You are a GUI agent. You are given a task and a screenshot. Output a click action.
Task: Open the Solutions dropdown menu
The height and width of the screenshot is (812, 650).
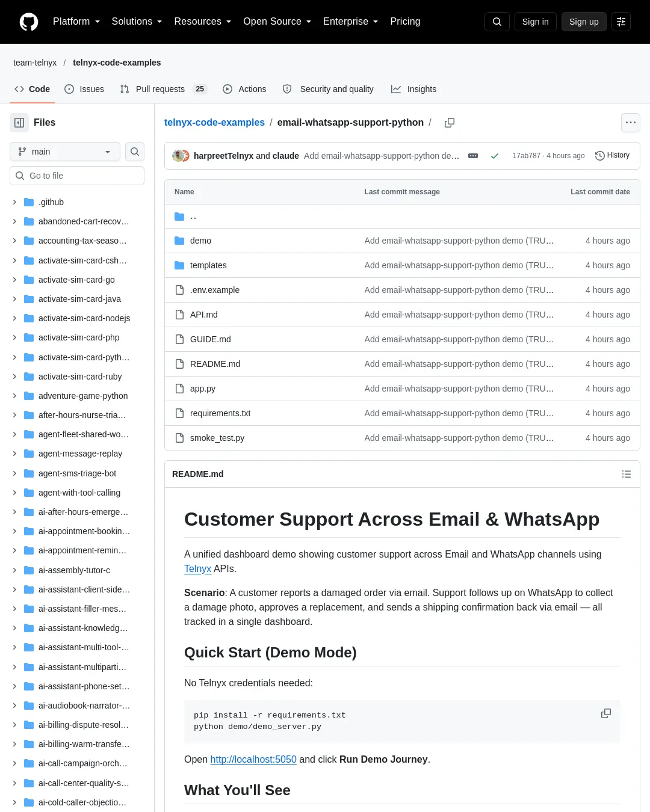click(137, 22)
